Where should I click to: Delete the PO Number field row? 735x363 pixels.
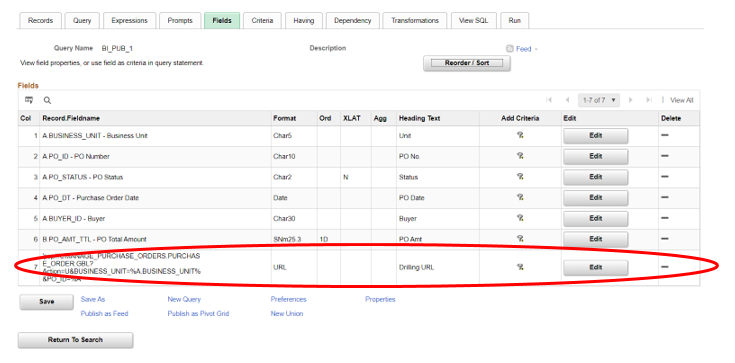(x=665, y=156)
